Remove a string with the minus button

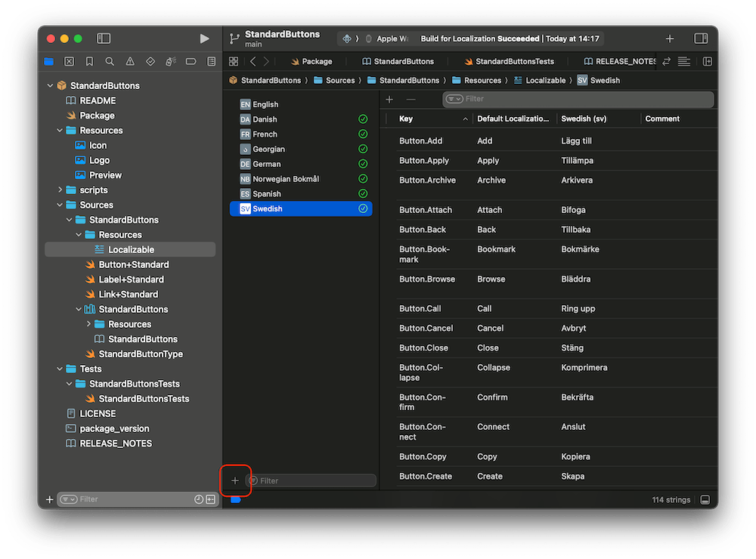[411, 99]
